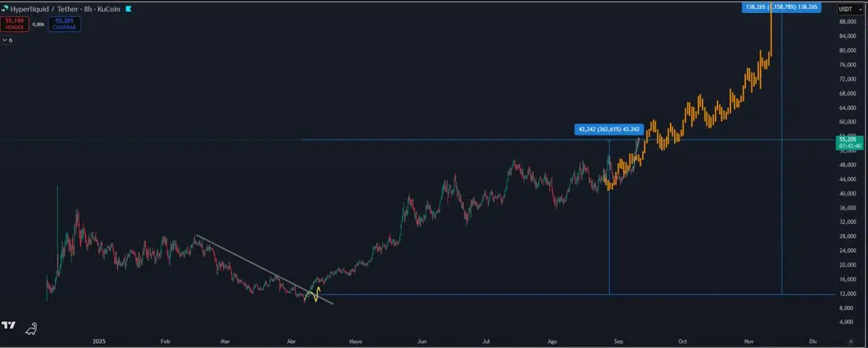
Task: Click the Jul label on time axis
Action: click(487, 340)
